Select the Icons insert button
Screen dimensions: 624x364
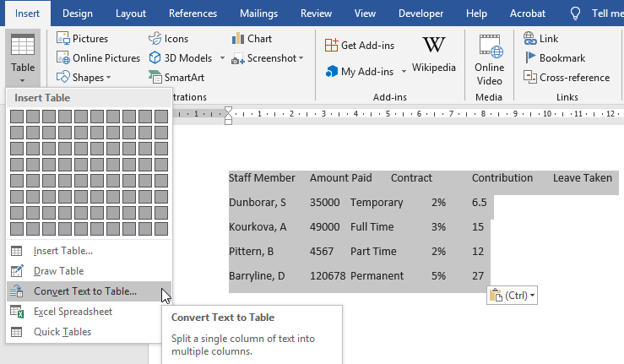tap(156, 39)
